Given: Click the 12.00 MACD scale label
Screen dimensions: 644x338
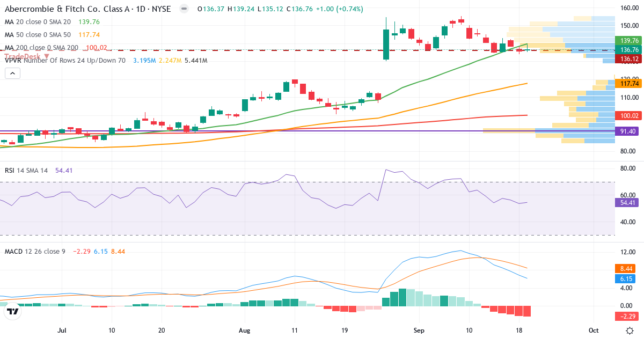Looking at the screenshot, I should pyautogui.click(x=628, y=252).
